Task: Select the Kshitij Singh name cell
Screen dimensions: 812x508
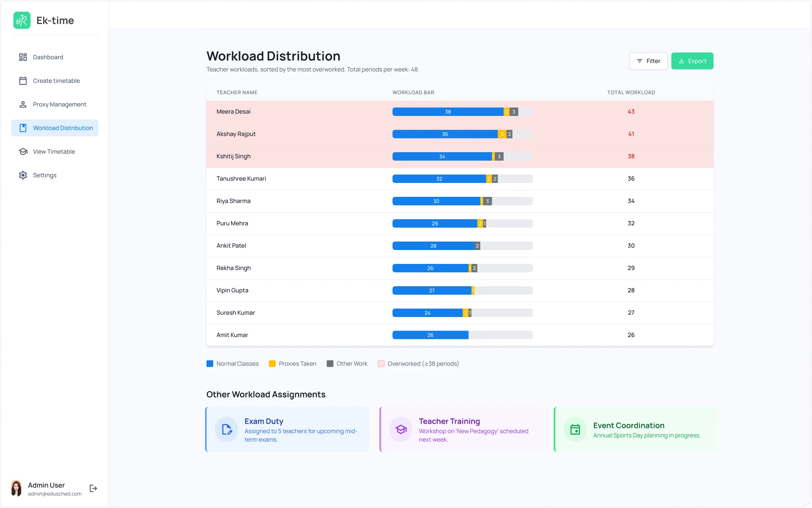Action: point(233,156)
